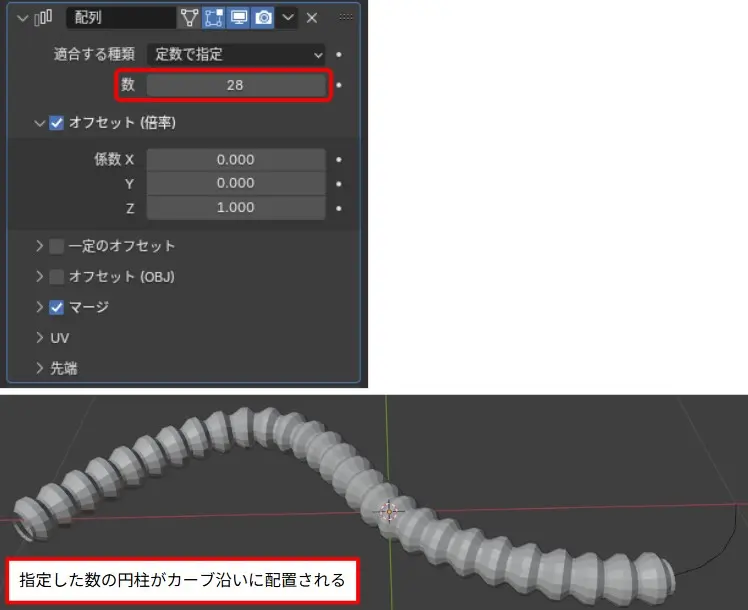
Task: Toggle show modifier in render camera icon
Action: tap(263, 18)
